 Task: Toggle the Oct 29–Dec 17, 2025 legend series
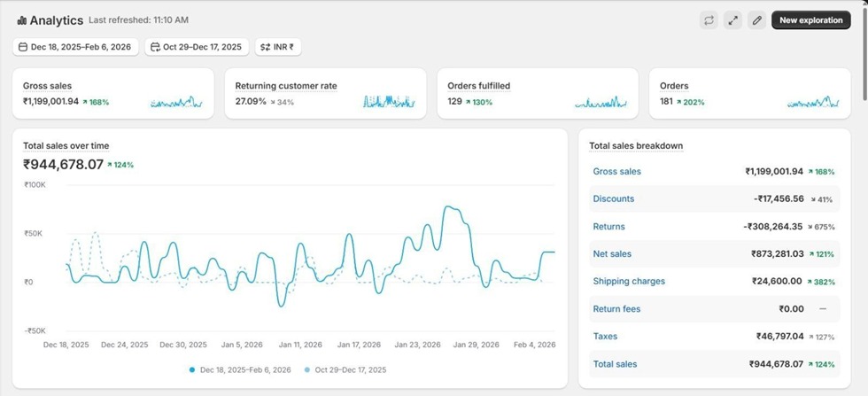pos(346,369)
